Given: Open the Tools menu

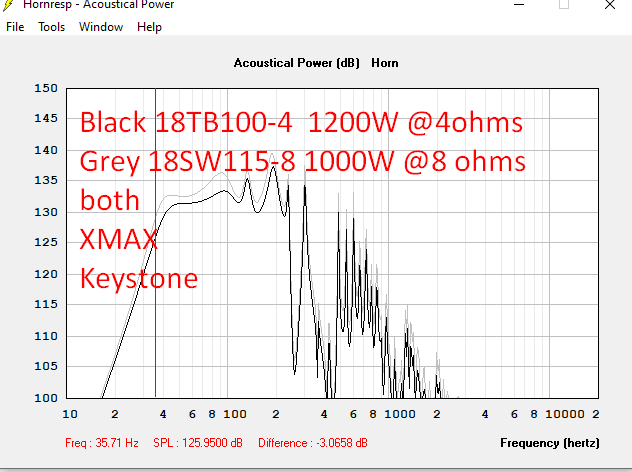Looking at the screenshot, I should pos(52,27).
